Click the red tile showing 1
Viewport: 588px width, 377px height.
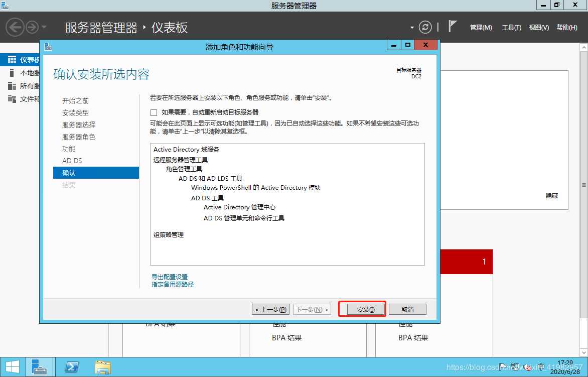[x=467, y=262]
